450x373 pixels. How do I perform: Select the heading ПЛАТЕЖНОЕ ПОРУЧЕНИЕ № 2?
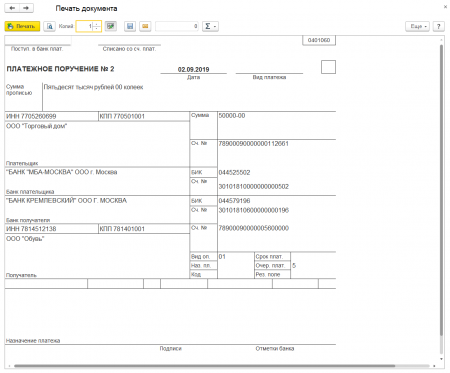60,69
